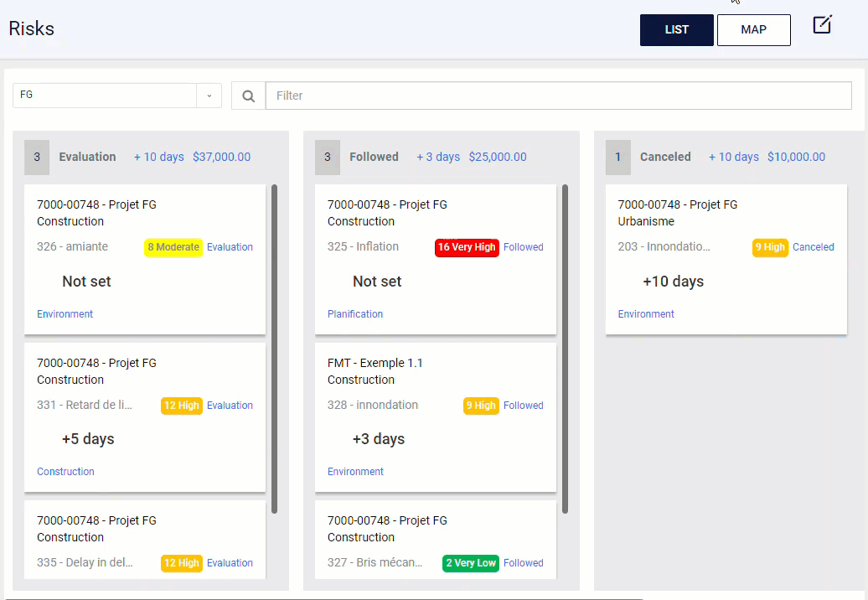The width and height of the screenshot is (868, 600).
Task: Click the +10 days delay value
Action: pos(673,282)
